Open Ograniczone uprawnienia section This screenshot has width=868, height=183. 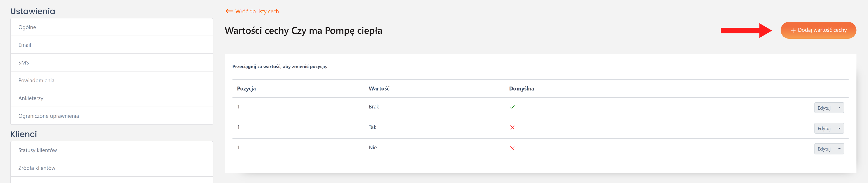coord(112,116)
